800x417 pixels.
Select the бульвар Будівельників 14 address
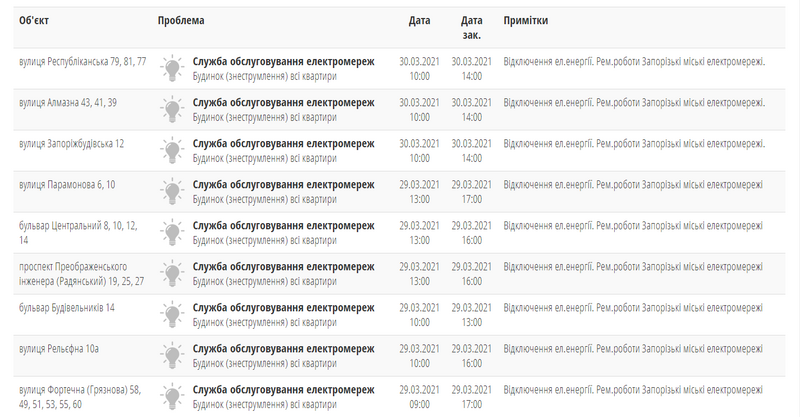(x=67, y=307)
